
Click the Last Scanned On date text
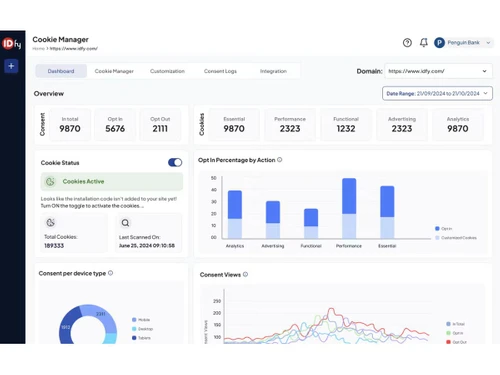click(147, 246)
